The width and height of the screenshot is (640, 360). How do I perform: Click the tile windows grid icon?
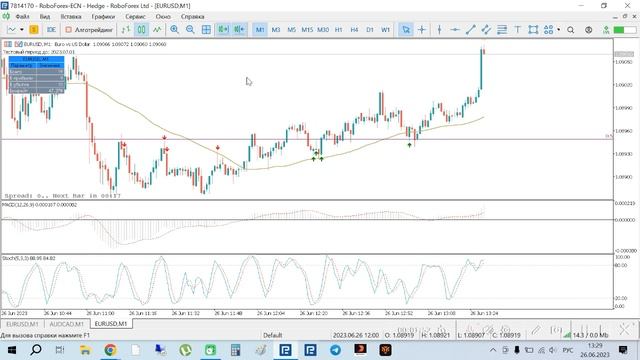tap(206, 30)
